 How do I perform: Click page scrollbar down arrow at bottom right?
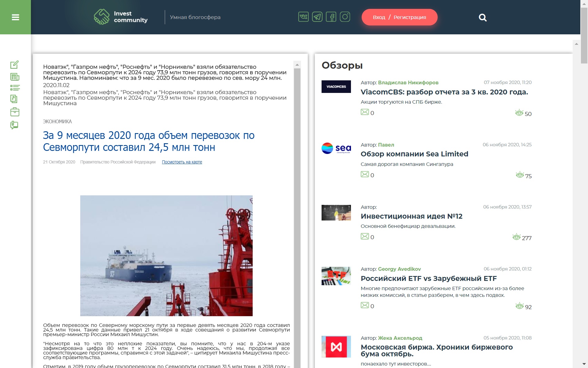[584, 364]
